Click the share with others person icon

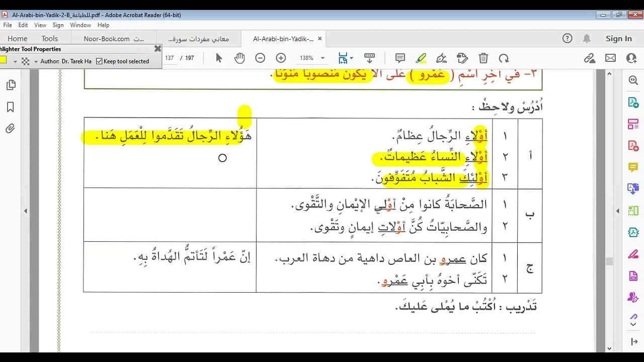click(x=631, y=58)
